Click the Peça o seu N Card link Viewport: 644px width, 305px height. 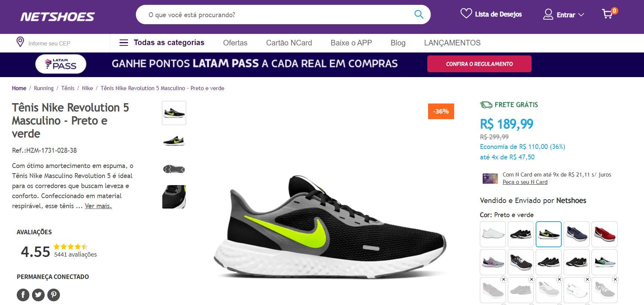525,182
